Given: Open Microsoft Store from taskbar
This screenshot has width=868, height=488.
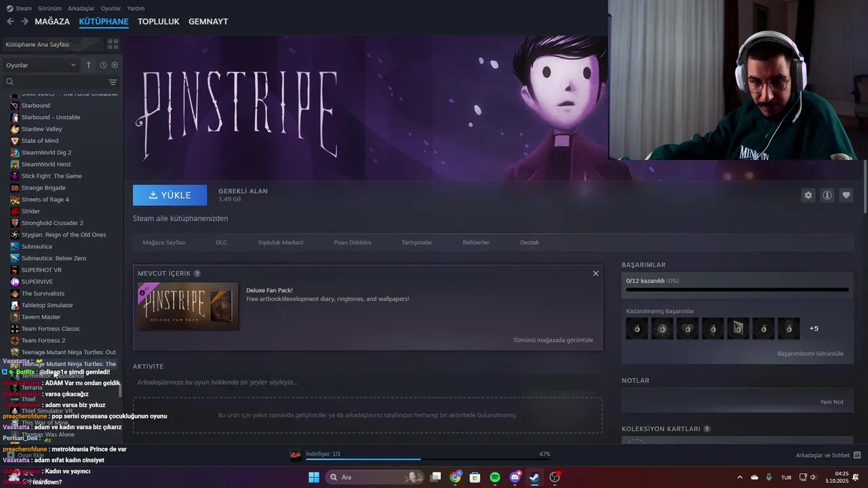Looking at the screenshot, I should (475, 477).
